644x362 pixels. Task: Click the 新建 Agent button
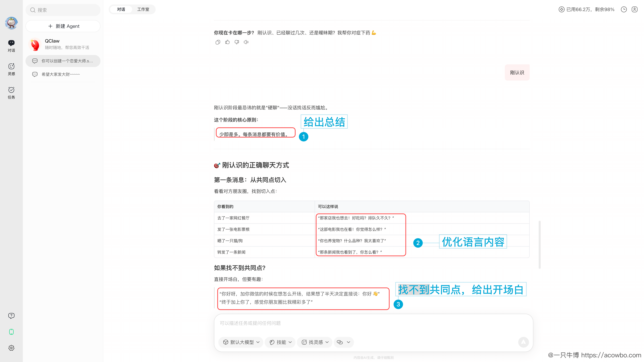(x=63, y=26)
